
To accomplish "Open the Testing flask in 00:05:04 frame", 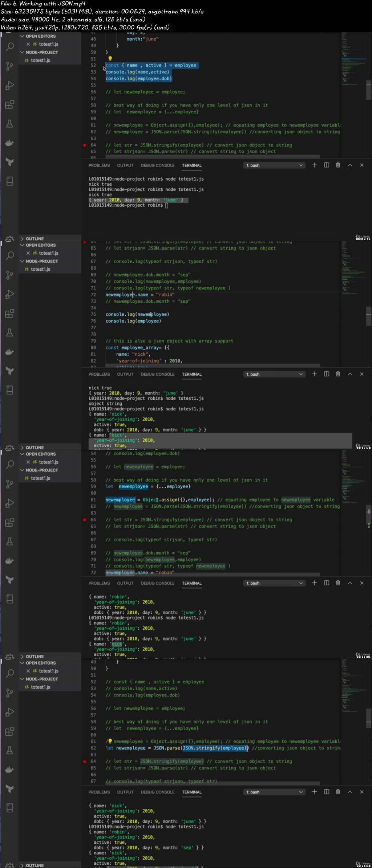I will [x=10, y=542].
